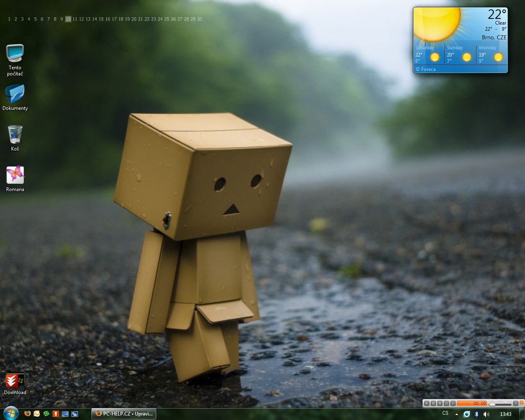Viewport: 525px width, 420px height.
Task: Click the Brno, CZE location in the weather gadget
Action: point(494,37)
